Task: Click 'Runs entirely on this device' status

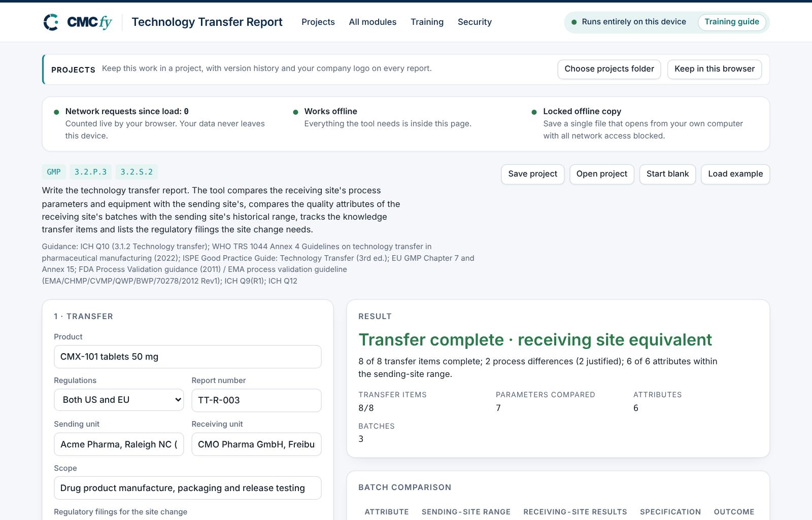Action: 634,22
